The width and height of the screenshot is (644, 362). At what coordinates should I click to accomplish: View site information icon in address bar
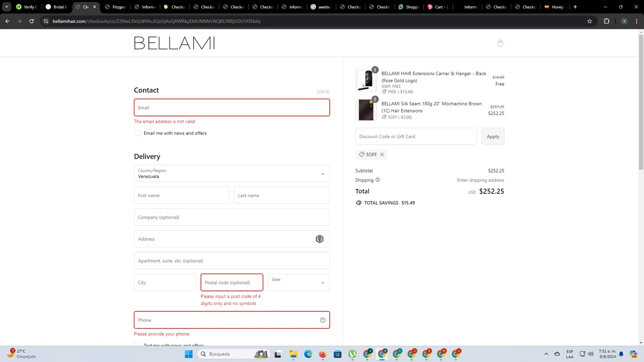pyautogui.click(x=46, y=21)
